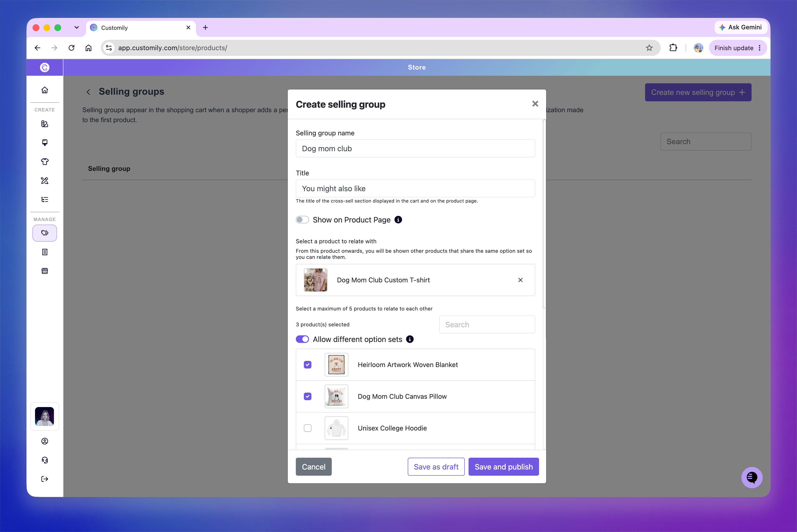Screen dimensions: 797x532
Task: Click the headset support icon
Action: tap(45, 460)
